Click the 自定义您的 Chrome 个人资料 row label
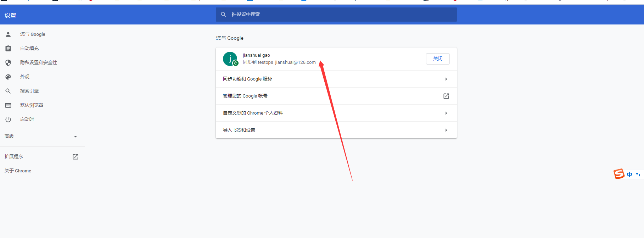Screen dimensions: 644x238 point(253,113)
